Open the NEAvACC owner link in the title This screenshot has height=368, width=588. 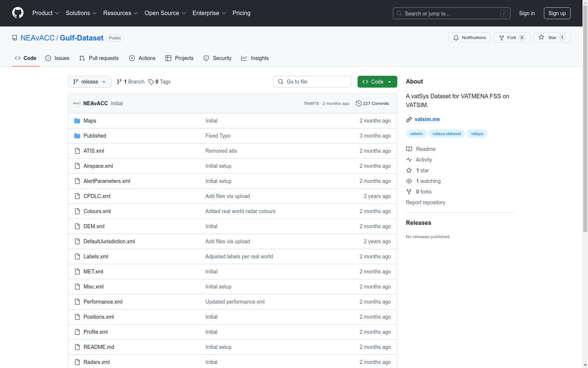[x=37, y=38]
